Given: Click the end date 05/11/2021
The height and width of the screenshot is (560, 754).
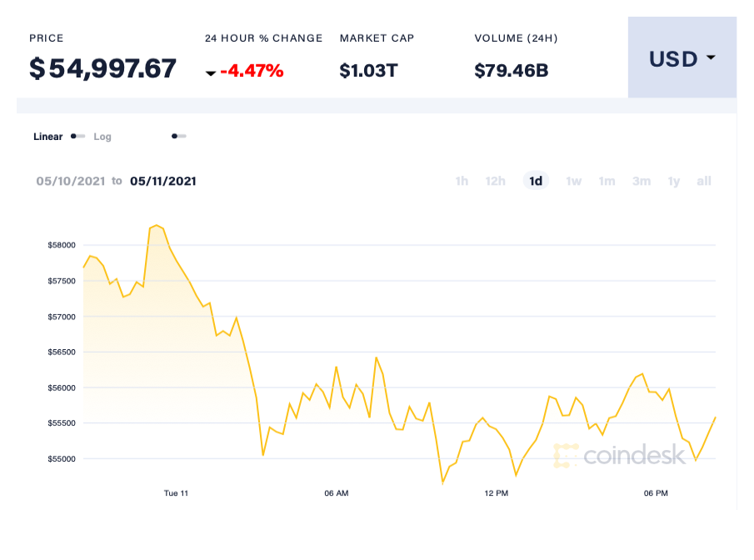Looking at the screenshot, I should pyautogui.click(x=163, y=181).
